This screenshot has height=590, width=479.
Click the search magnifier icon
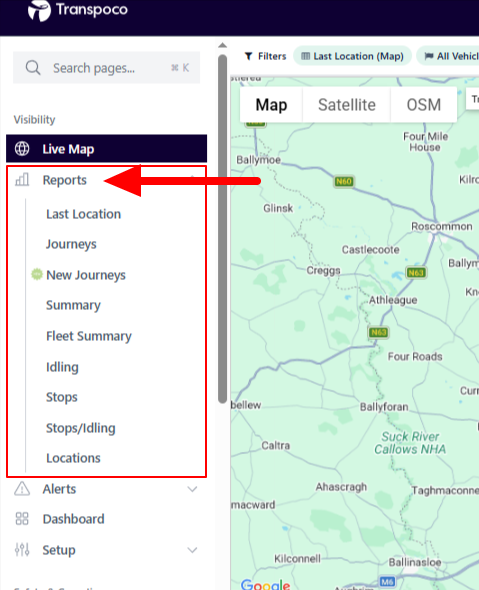click(33, 68)
